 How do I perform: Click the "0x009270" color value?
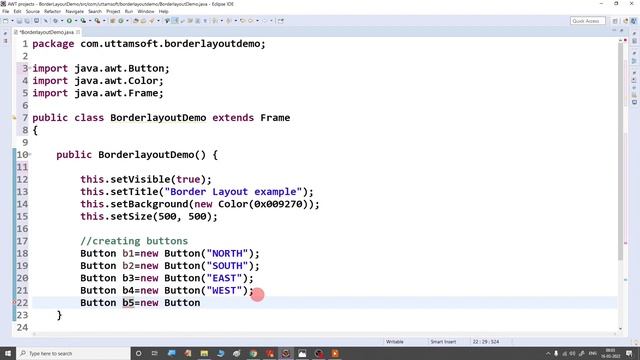278,204
